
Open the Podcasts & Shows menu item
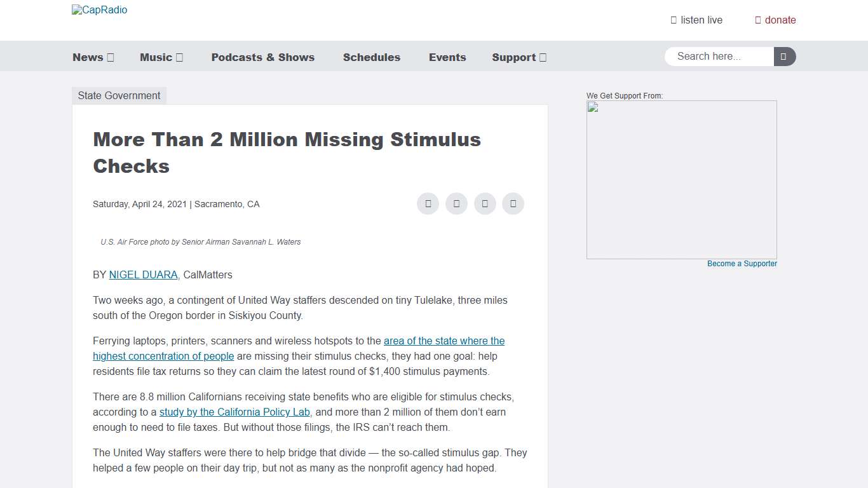[263, 57]
